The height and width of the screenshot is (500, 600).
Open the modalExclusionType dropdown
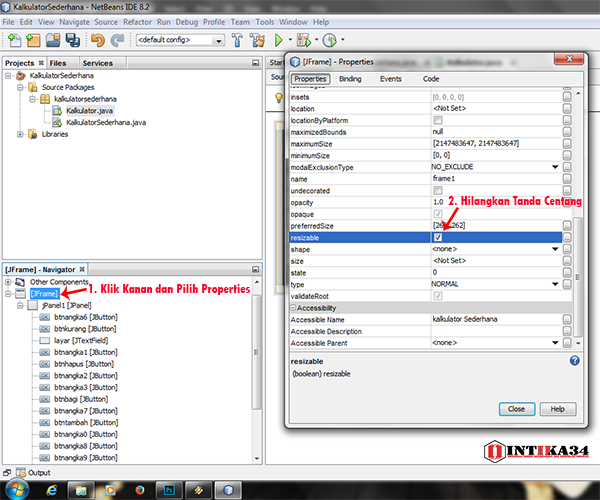pyautogui.click(x=555, y=167)
